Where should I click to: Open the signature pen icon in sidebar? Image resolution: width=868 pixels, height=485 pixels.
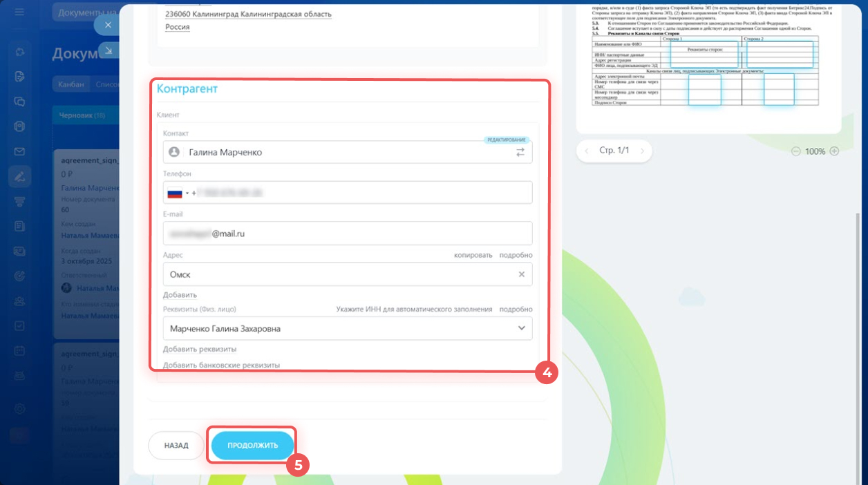point(20,176)
